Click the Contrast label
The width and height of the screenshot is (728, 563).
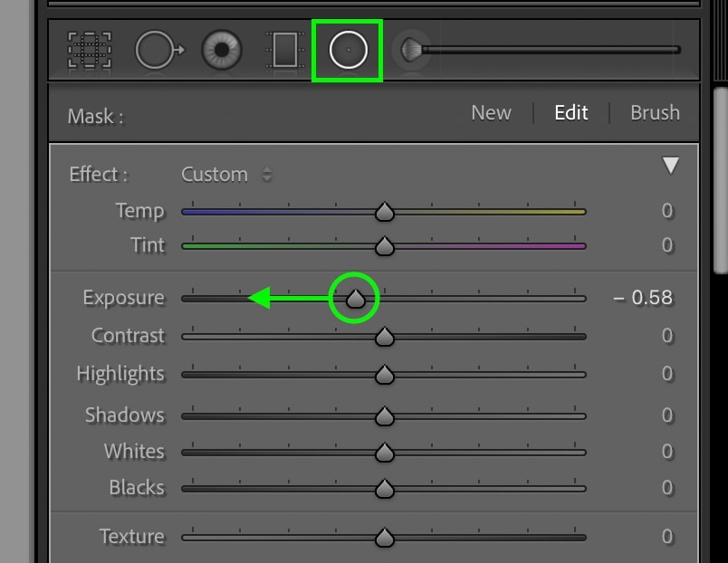click(129, 336)
